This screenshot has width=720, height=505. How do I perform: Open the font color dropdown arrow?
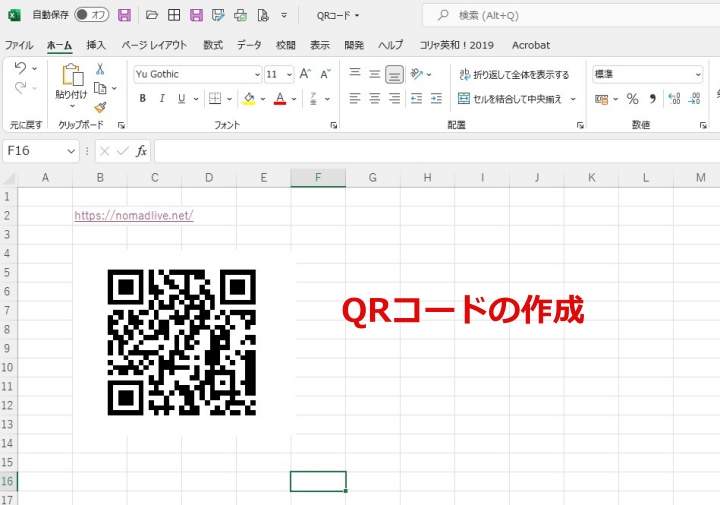tap(294, 99)
